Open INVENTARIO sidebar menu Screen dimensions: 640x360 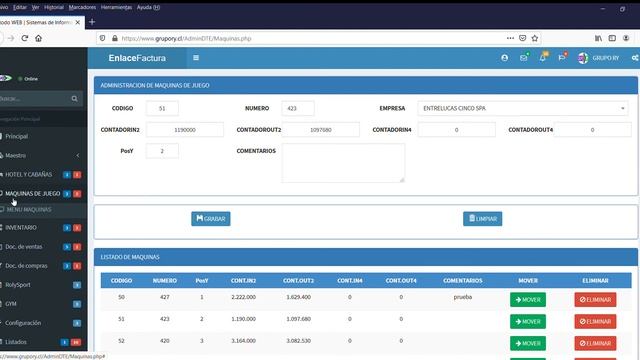click(41, 228)
